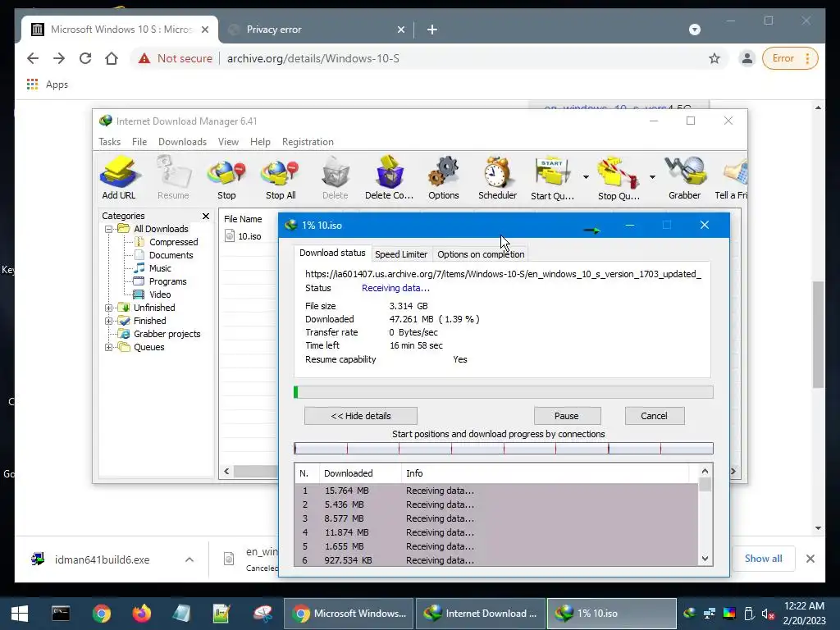Open the Tasks menu

(x=109, y=142)
